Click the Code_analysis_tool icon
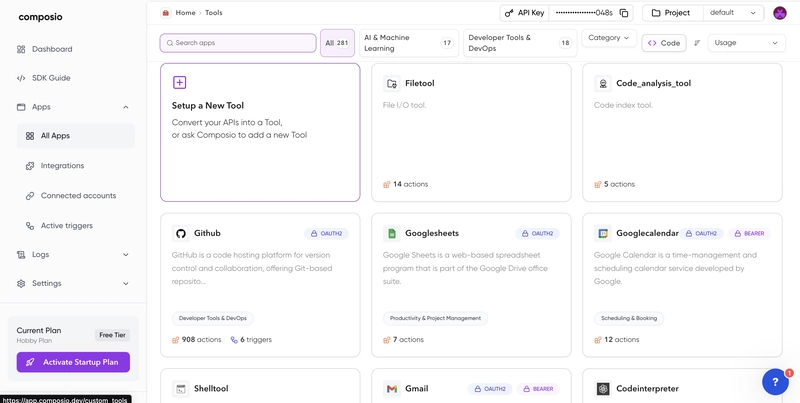This screenshot has width=800, height=403. point(603,83)
